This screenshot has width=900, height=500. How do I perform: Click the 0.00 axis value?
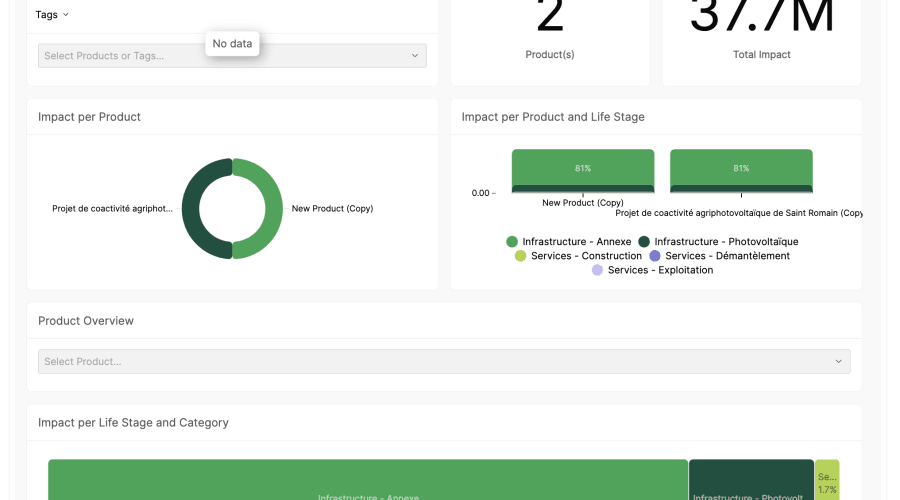coord(480,193)
